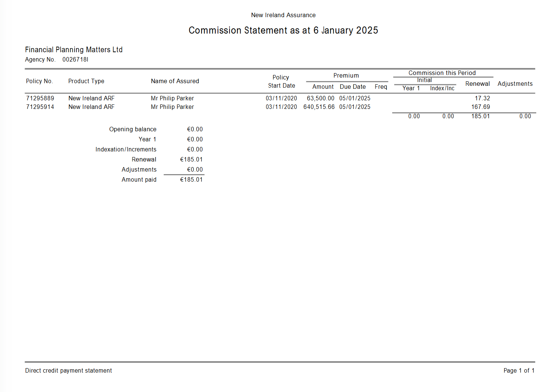Click the Index/Inc column header

click(442, 88)
